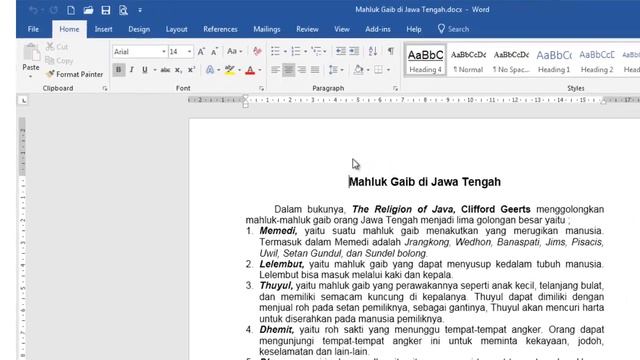Switch to the Mailings tab
The height and width of the screenshot is (360, 640).
pos(267,29)
